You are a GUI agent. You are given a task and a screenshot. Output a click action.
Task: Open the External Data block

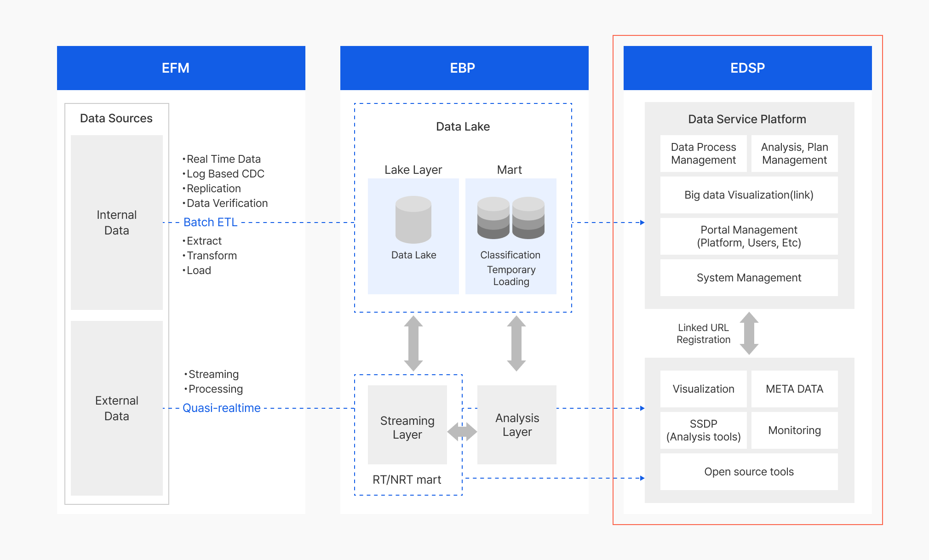117,408
